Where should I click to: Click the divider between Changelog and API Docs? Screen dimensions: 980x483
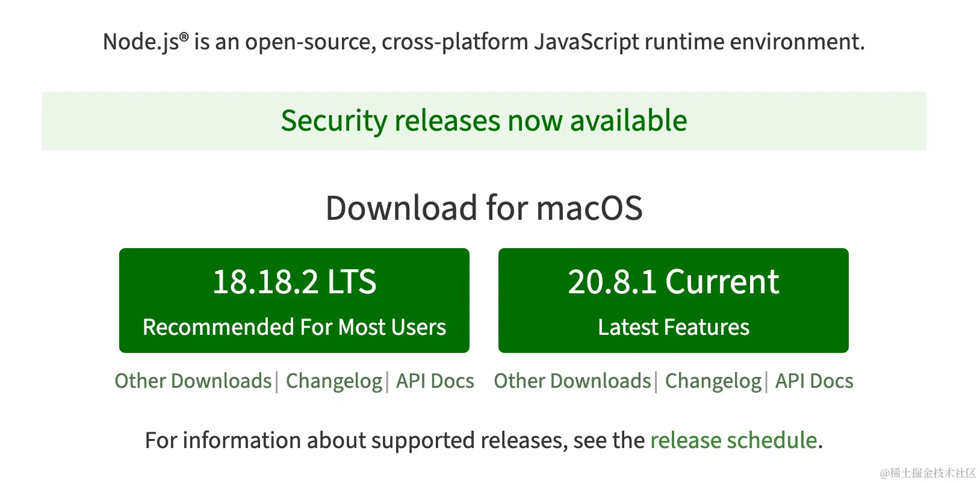tap(388, 381)
